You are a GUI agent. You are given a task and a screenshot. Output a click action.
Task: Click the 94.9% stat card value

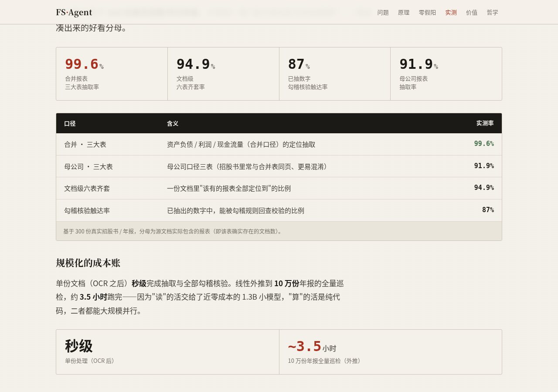point(196,64)
